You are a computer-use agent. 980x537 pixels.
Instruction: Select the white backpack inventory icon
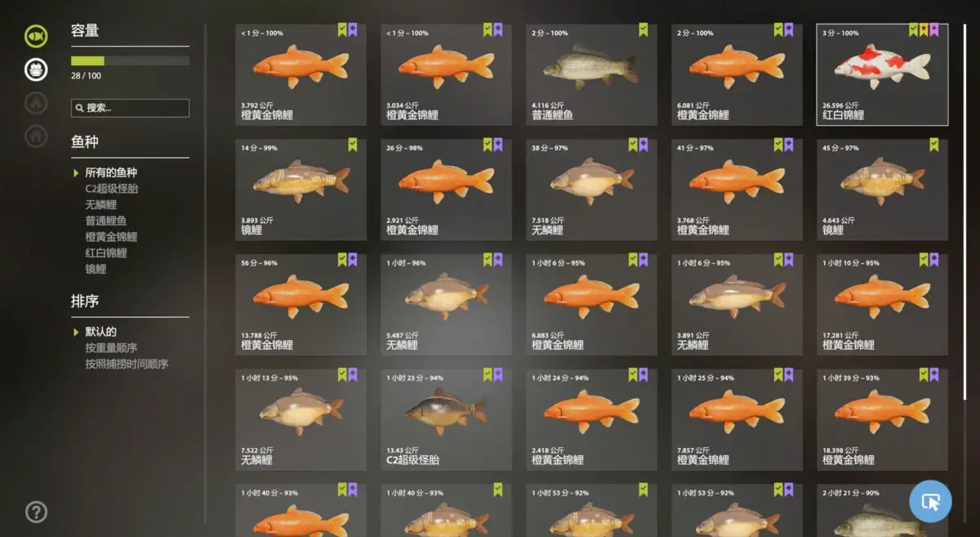click(36, 69)
